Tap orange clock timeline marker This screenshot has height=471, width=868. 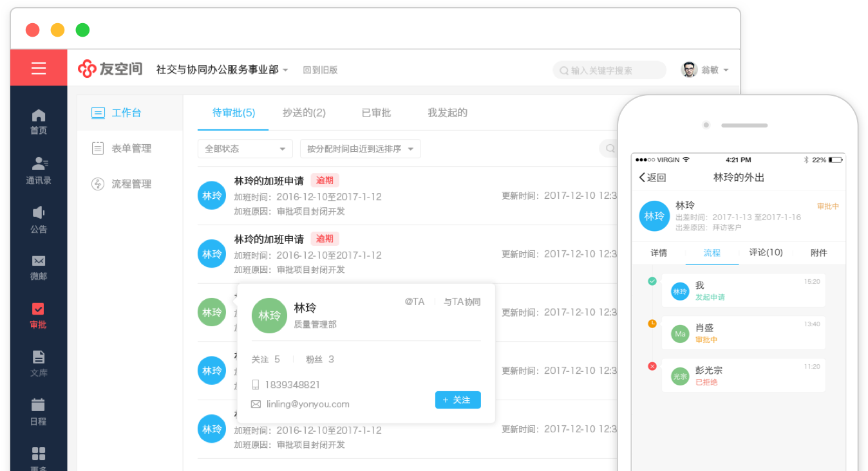652,324
